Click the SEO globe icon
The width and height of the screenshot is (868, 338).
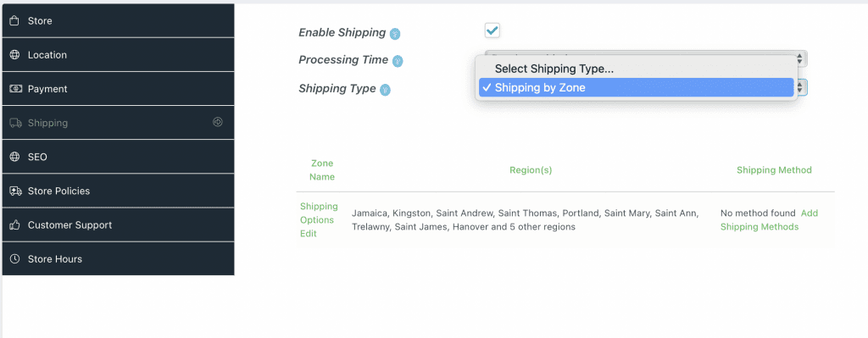pos(15,157)
